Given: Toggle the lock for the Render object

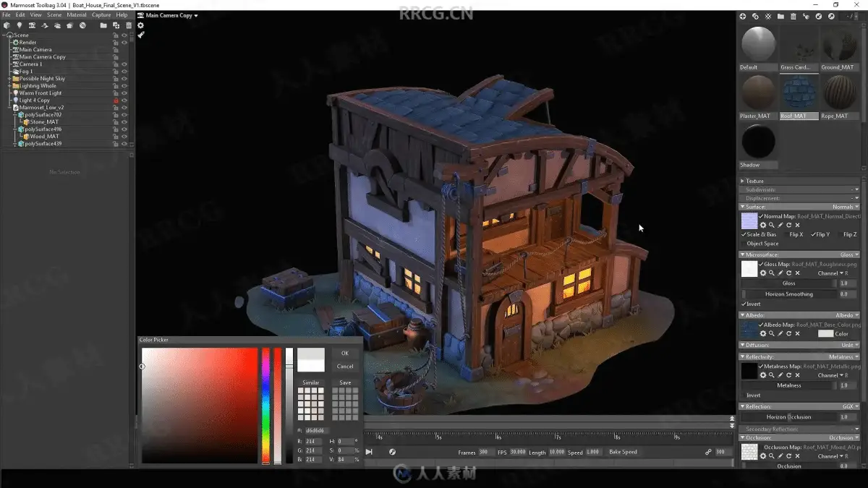Looking at the screenshot, I should tap(116, 43).
